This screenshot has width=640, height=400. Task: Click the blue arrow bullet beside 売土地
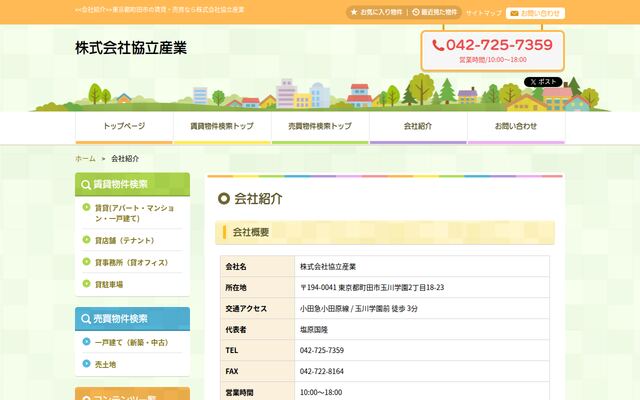(x=86, y=363)
